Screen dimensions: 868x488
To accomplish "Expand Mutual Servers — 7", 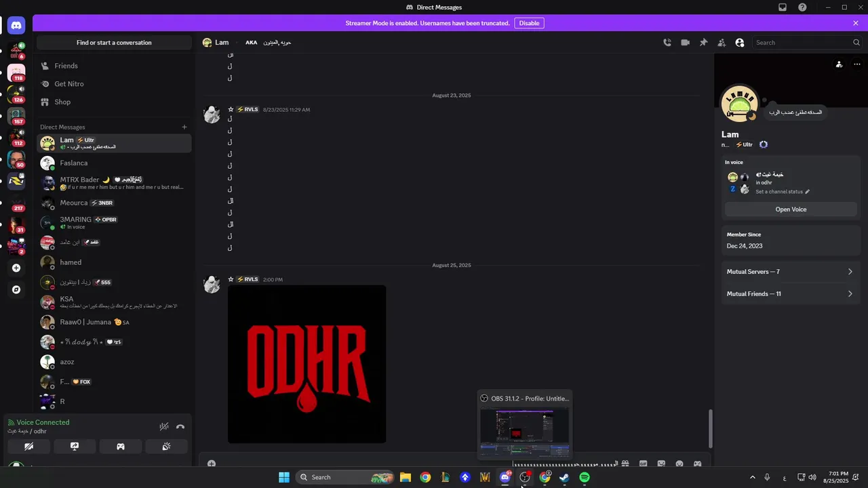I will (x=791, y=272).
